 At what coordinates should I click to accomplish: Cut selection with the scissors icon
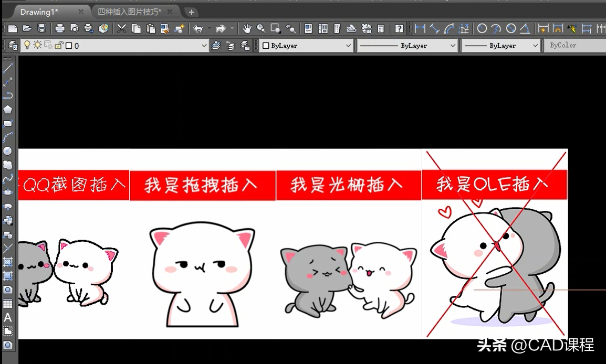pos(122,28)
